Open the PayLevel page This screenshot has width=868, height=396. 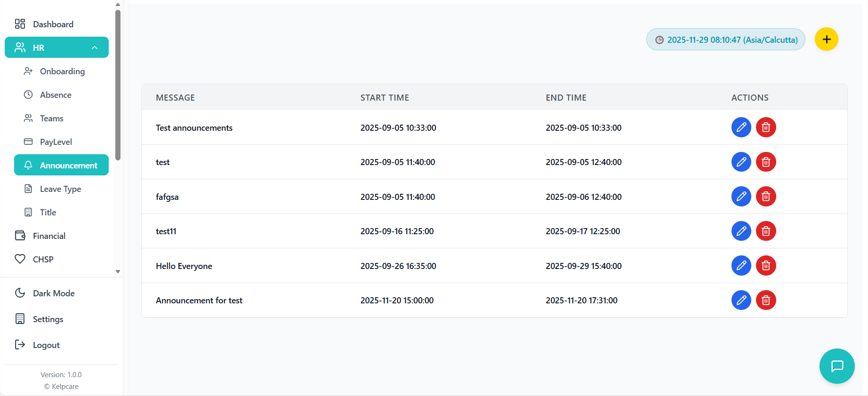[x=56, y=142]
